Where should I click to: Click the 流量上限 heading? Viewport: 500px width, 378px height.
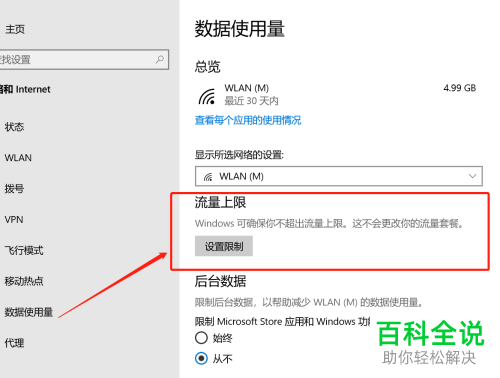coord(220,203)
